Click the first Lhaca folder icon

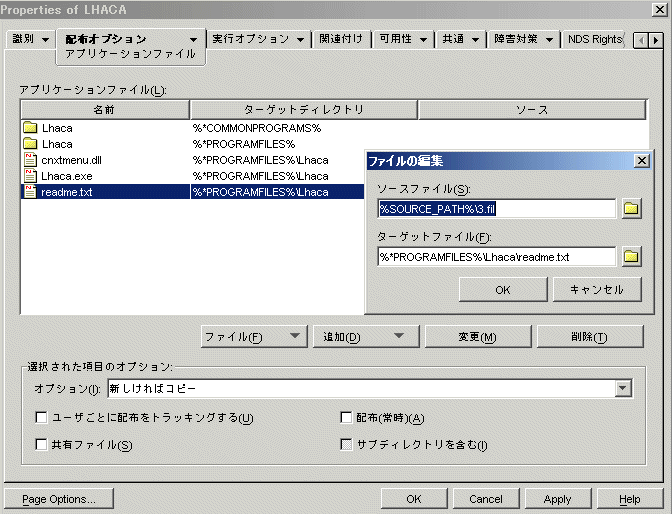(30, 128)
